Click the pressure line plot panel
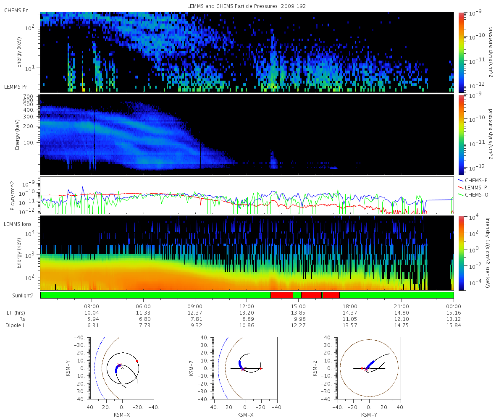Screen dimensions: 504x420 247,195
